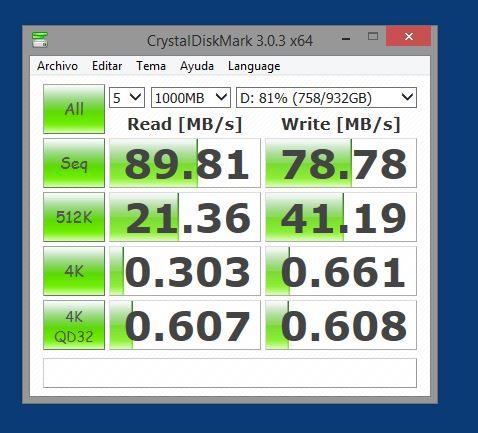Start the Seq benchmark test
The height and width of the screenshot is (433, 478).
(74, 163)
